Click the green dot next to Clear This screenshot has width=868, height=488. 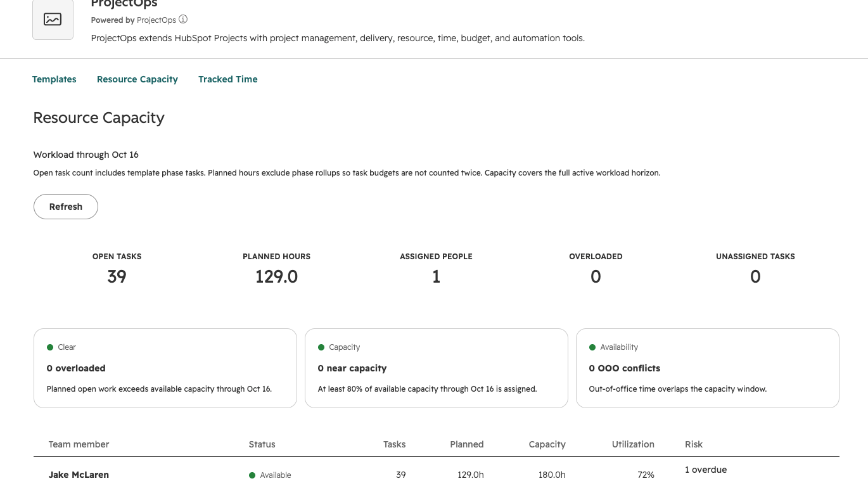click(50, 347)
